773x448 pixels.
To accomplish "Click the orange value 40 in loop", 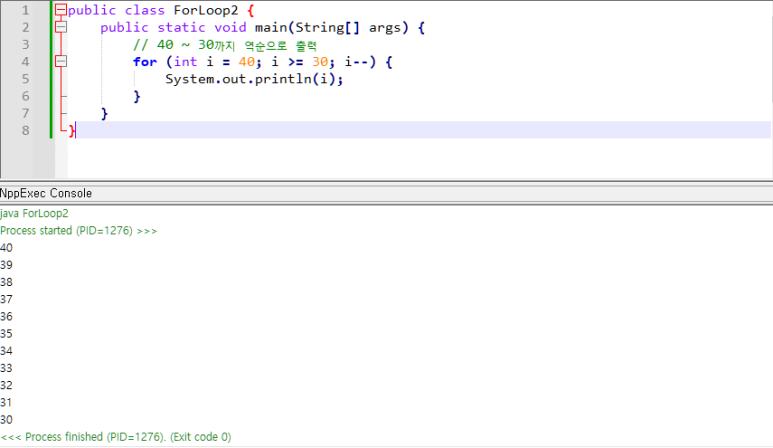I will [x=246, y=62].
